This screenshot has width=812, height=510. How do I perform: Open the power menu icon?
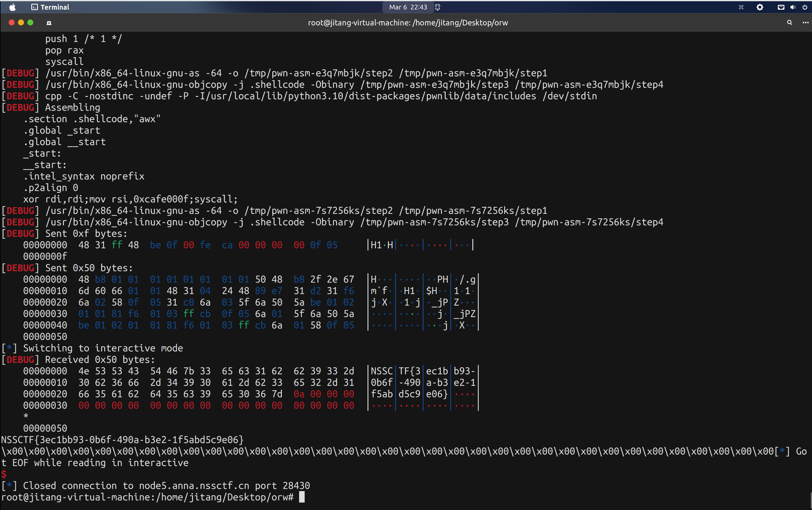[805, 7]
